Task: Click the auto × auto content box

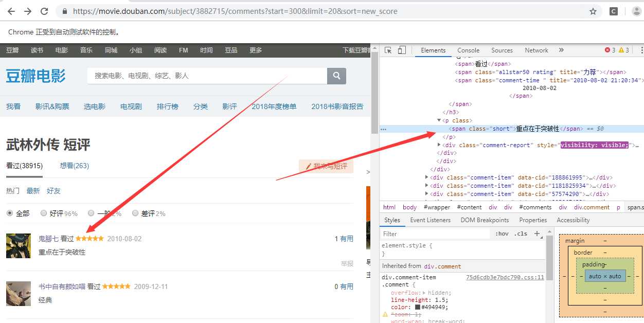Action: (x=605, y=276)
